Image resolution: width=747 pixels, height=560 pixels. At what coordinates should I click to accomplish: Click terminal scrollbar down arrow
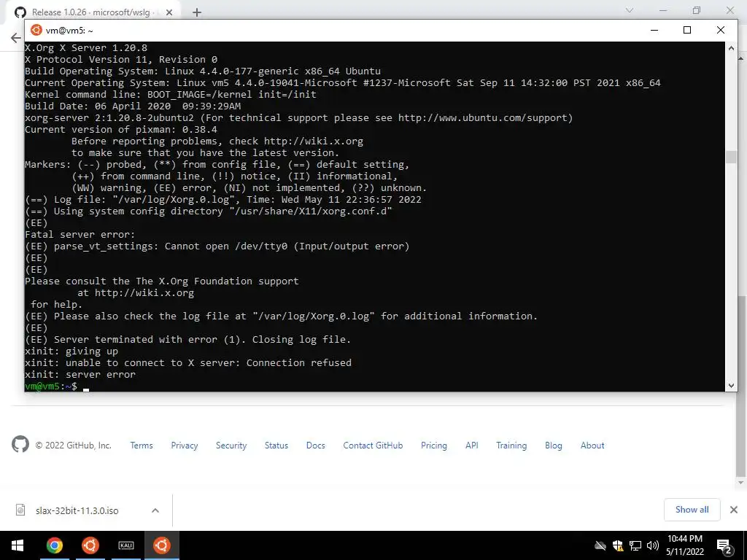(x=731, y=386)
